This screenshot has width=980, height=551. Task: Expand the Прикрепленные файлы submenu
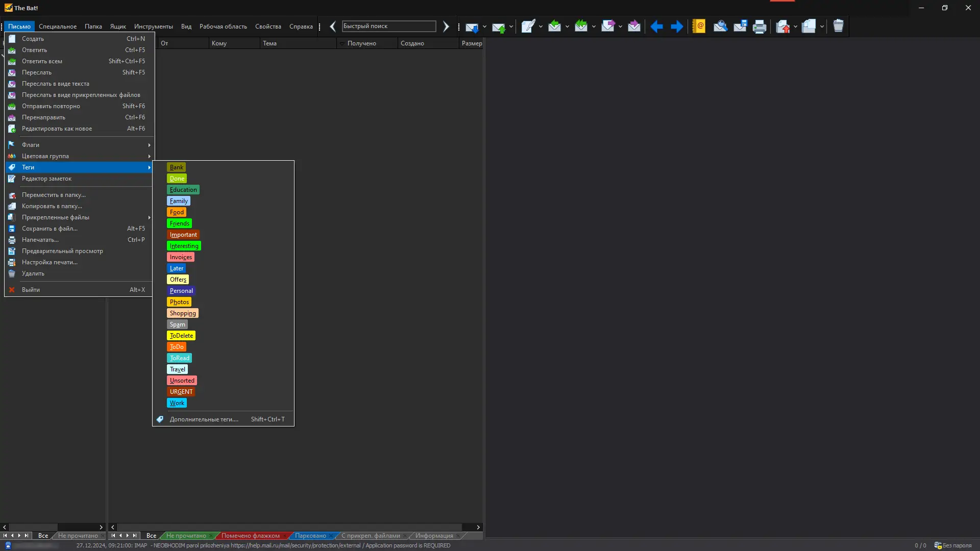[x=79, y=217]
